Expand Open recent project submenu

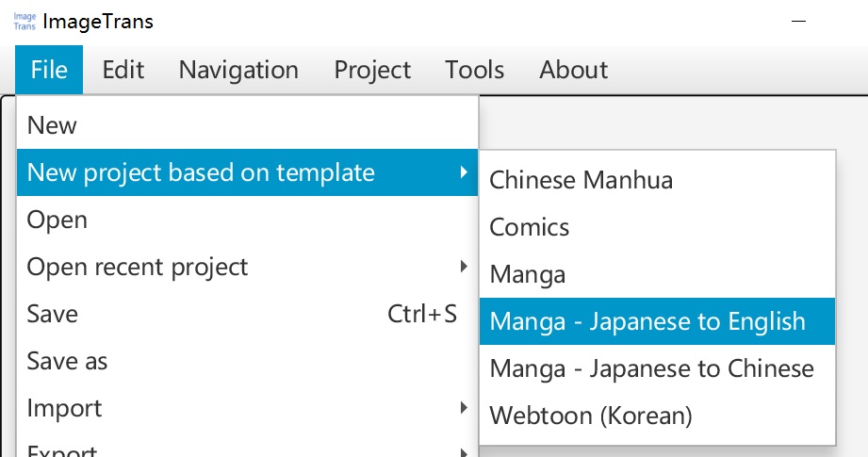248,267
